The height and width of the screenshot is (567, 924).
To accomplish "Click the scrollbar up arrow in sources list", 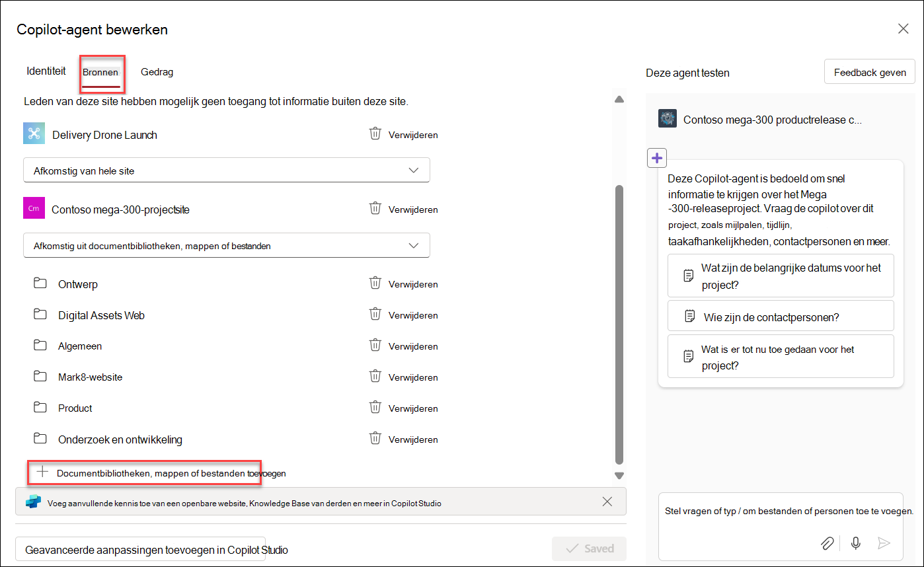I will pyautogui.click(x=619, y=99).
